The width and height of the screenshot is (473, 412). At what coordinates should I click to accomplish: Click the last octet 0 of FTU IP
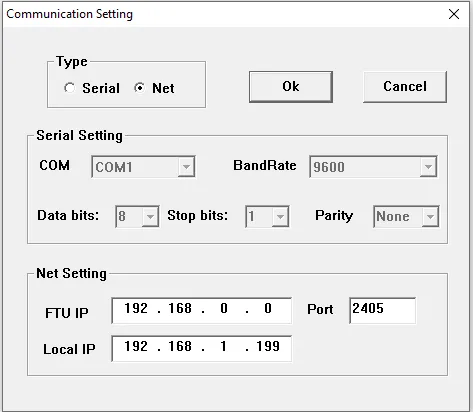point(268,308)
